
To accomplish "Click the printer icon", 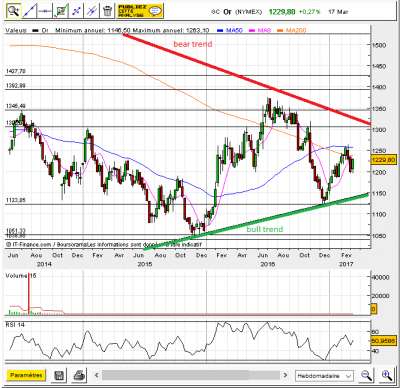I will pos(79,375).
